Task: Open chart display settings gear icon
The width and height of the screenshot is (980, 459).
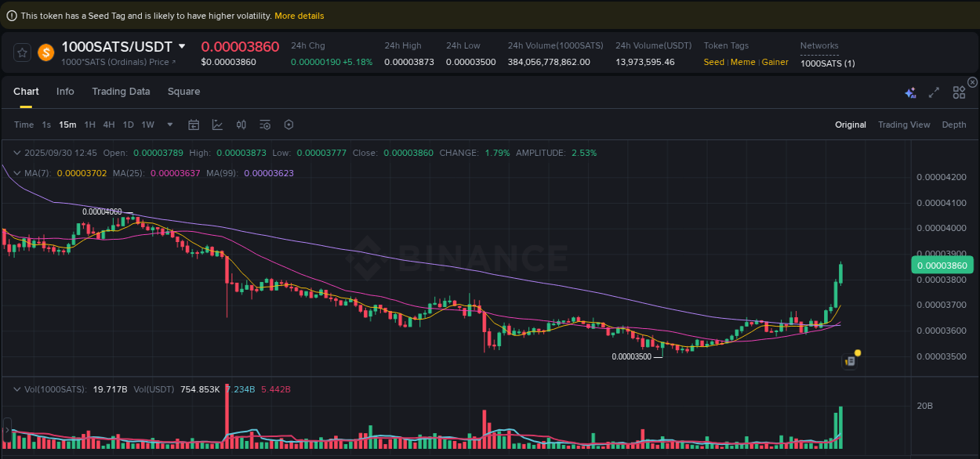Action: [x=265, y=125]
